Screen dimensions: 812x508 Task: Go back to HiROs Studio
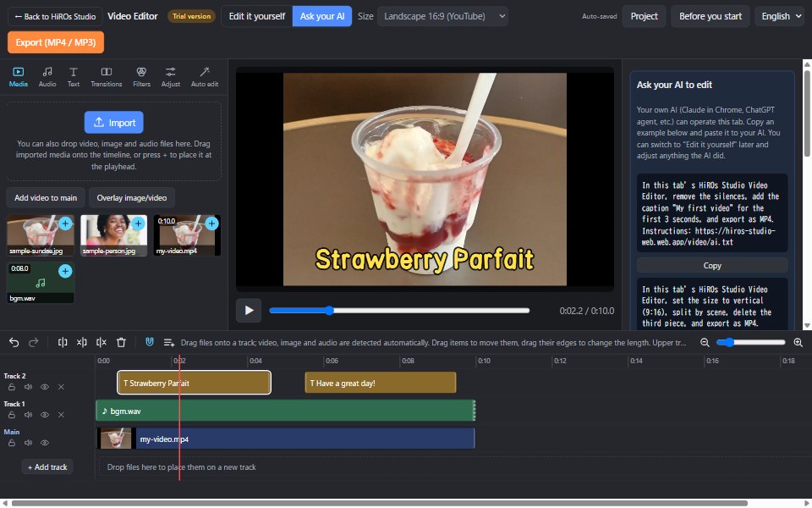tap(55, 17)
